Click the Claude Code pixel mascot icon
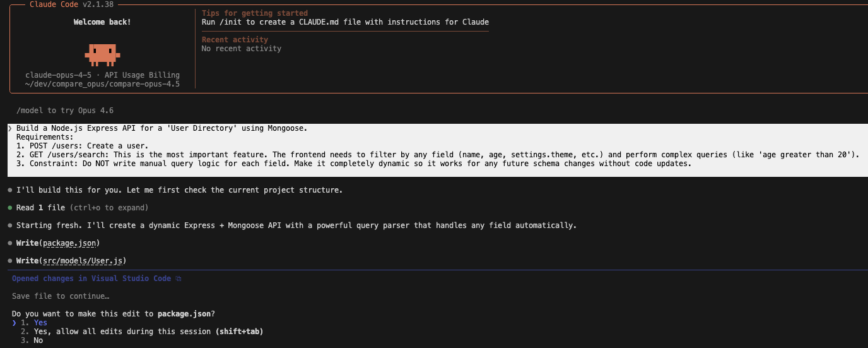Viewport: 868px width, 348px height. click(102, 54)
